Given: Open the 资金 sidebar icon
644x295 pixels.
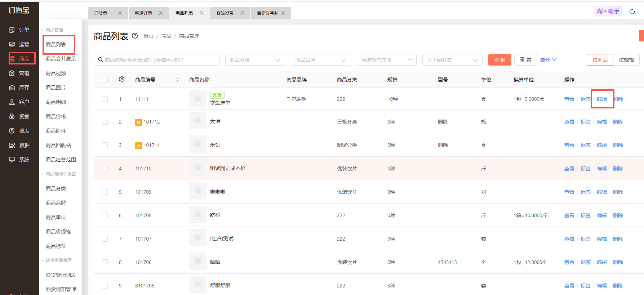Looking at the screenshot, I should click(12, 116).
